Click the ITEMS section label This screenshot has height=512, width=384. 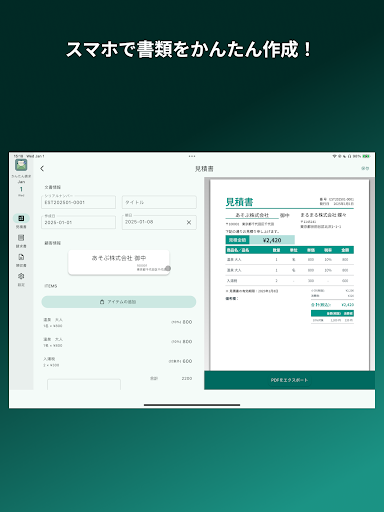pyautogui.click(x=51, y=286)
